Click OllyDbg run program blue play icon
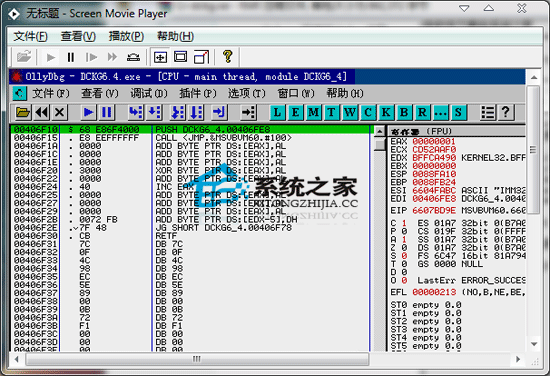The image size is (550, 376). click(88, 113)
